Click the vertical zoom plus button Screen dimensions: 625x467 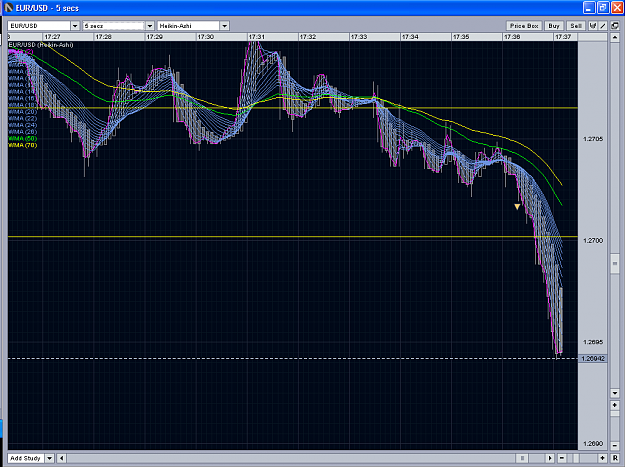(615, 405)
